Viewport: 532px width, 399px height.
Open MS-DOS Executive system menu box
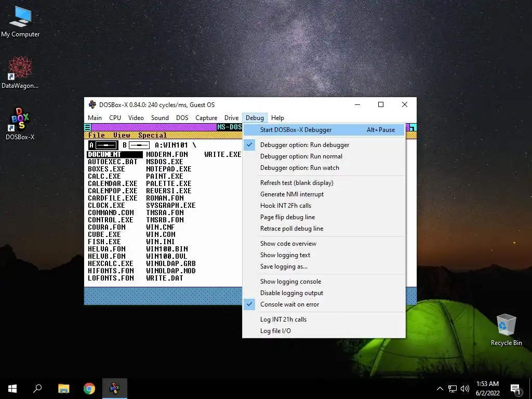[87, 128]
